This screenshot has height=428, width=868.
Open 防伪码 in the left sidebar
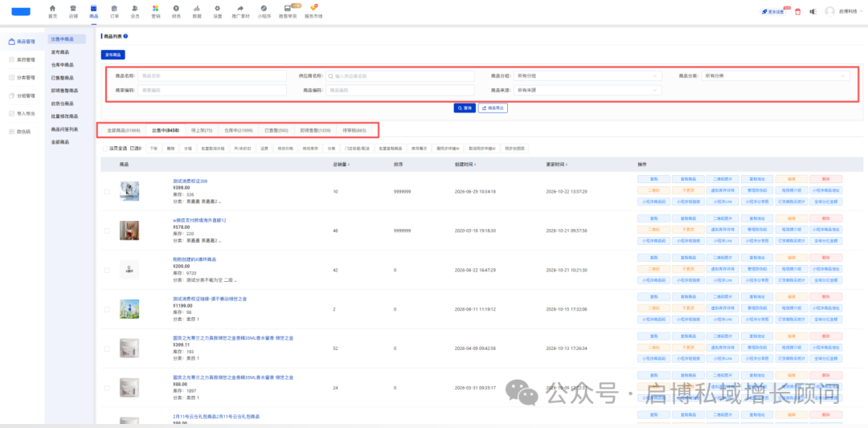(20, 132)
